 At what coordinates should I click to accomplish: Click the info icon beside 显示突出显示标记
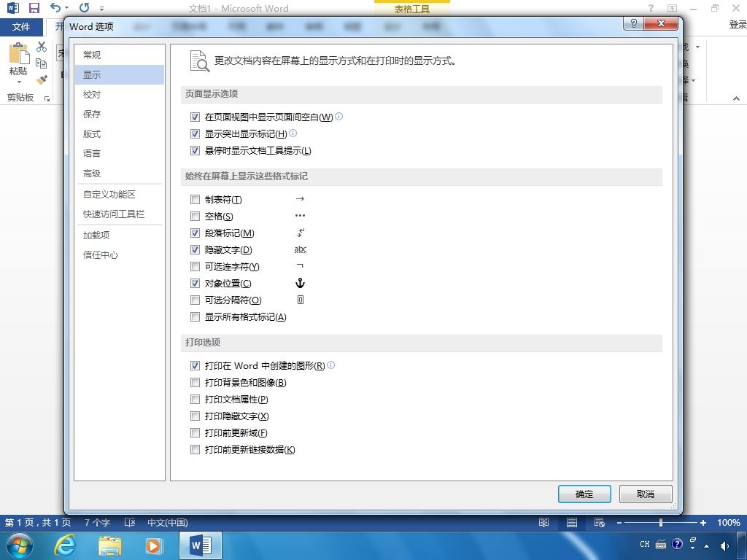coord(293,133)
